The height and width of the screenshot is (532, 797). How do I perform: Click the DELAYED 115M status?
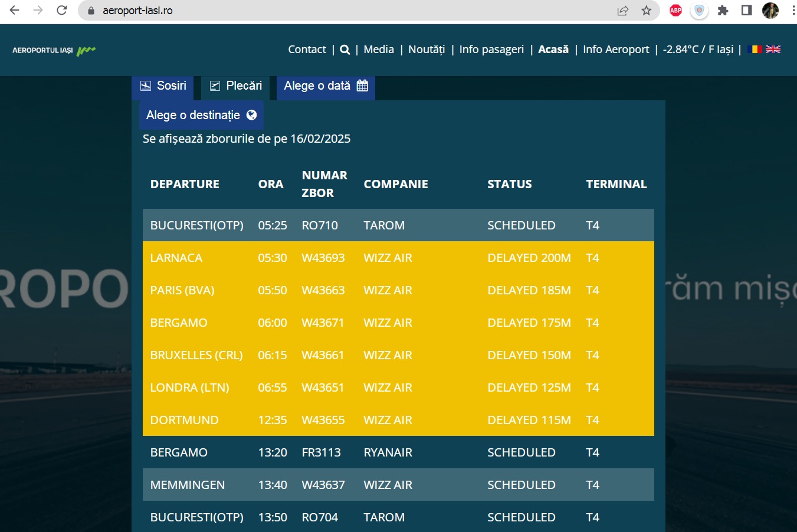(529, 420)
